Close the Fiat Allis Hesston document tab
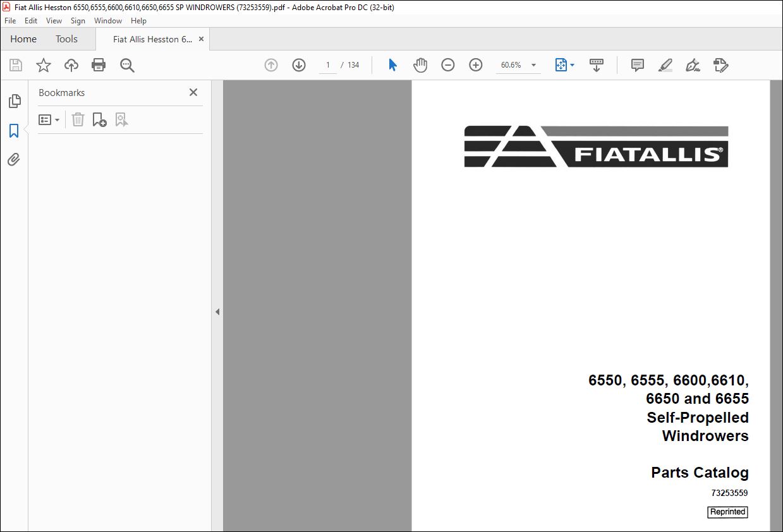This screenshot has height=532, width=783. pyautogui.click(x=202, y=39)
